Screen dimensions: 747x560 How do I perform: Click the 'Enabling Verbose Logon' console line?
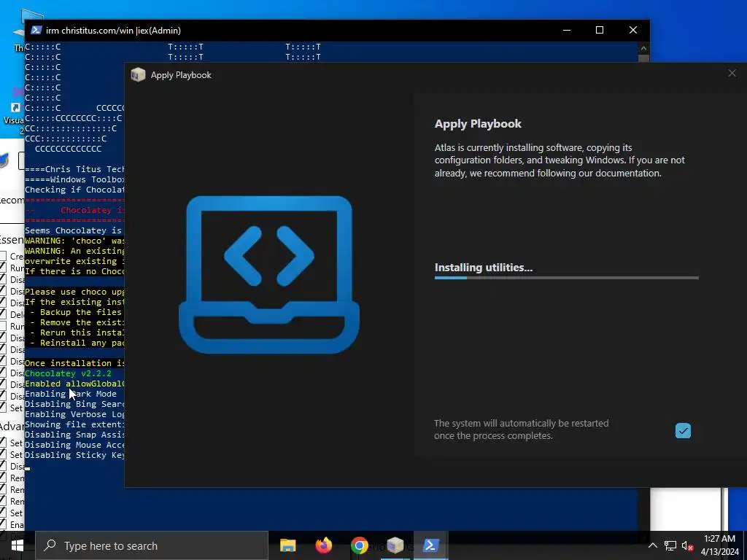pos(74,414)
